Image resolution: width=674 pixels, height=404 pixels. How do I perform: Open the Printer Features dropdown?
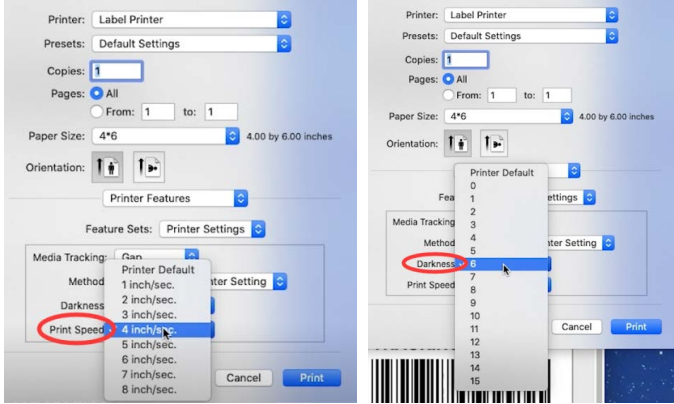[x=175, y=198]
